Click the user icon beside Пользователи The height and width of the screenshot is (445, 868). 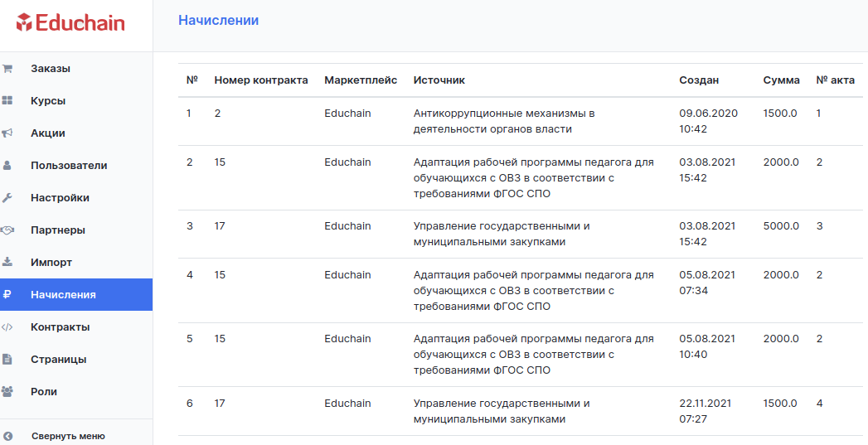(7, 166)
